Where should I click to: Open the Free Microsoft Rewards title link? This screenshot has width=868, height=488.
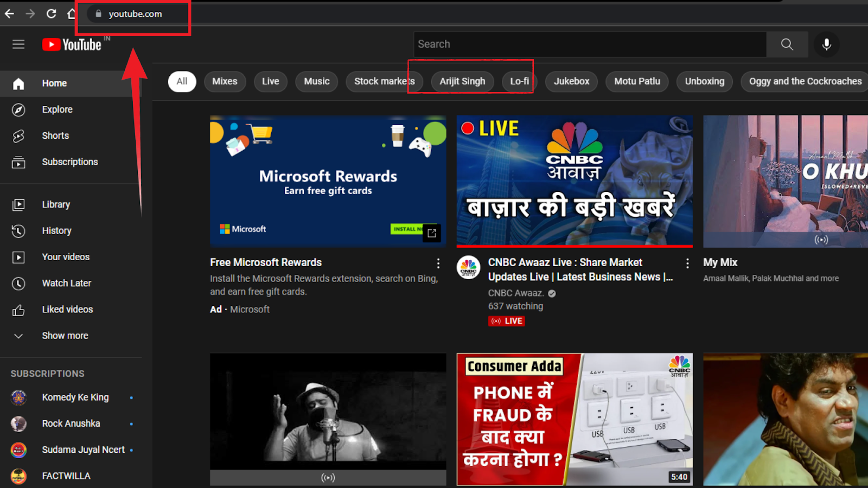(266, 262)
